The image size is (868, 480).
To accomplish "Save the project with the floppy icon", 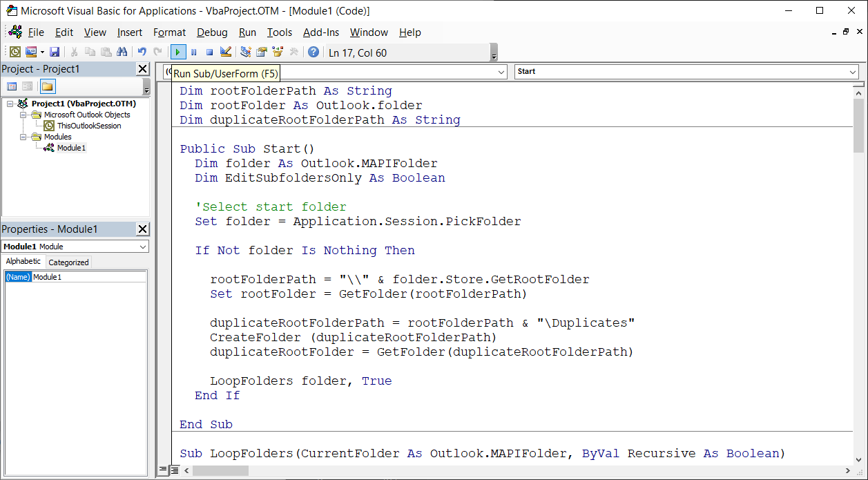I will (55, 52).
